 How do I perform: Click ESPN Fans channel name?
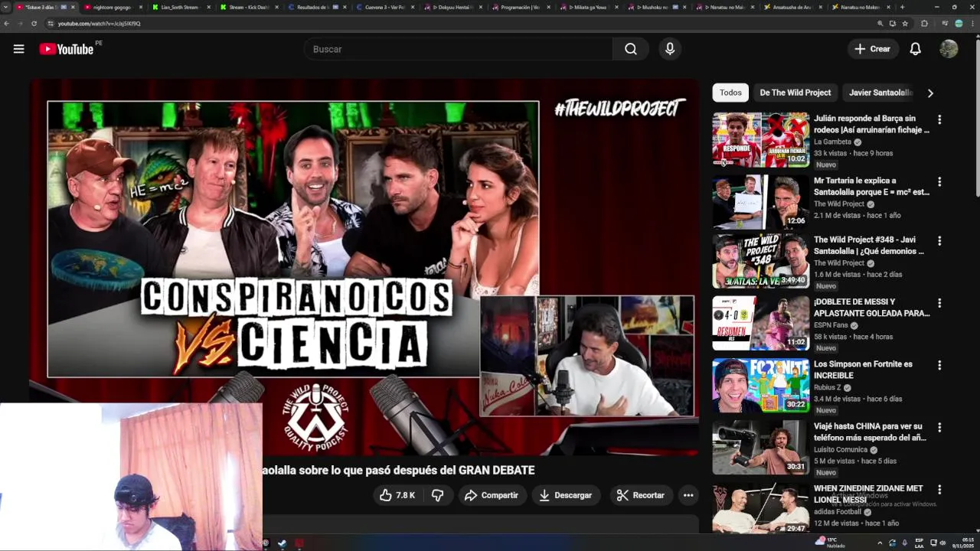point(831,325)
